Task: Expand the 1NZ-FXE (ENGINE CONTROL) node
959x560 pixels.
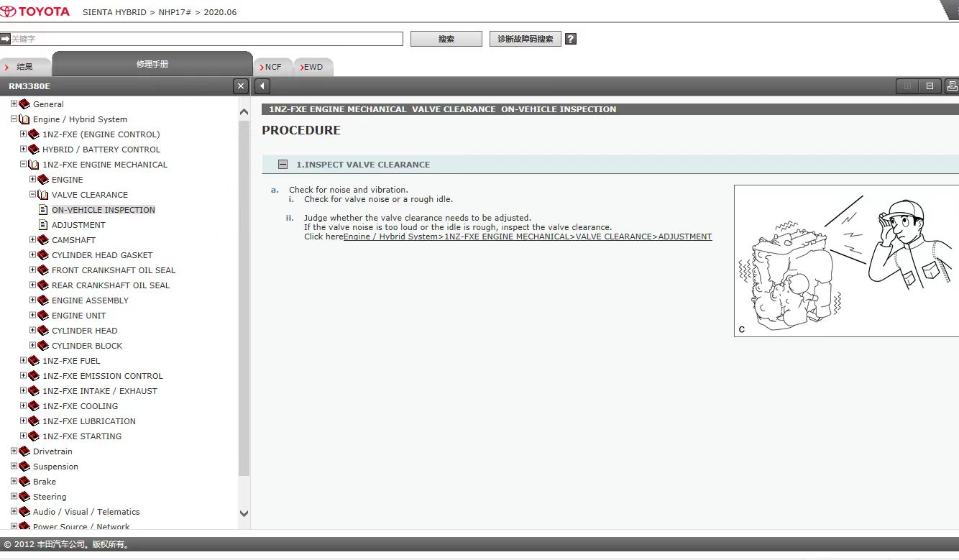Action: coord(23,134)
